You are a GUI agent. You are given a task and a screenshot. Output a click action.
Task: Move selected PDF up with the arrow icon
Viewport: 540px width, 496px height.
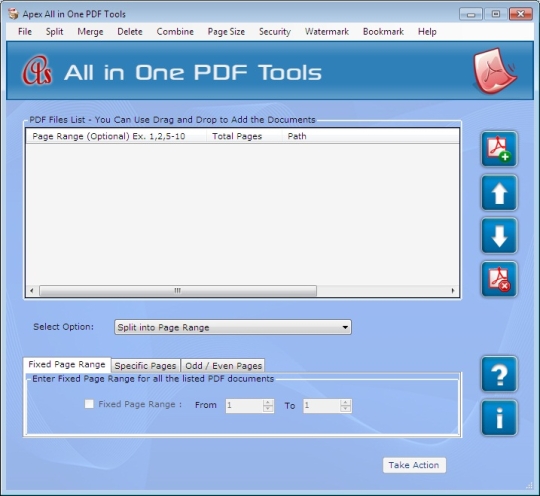click(x=499, y=193)
